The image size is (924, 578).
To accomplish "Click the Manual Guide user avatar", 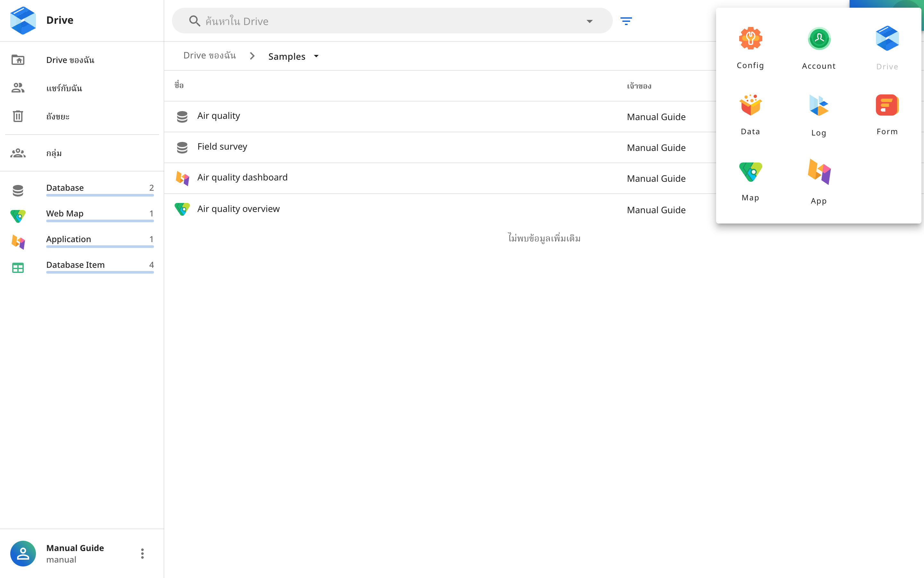I will point(23,553).
